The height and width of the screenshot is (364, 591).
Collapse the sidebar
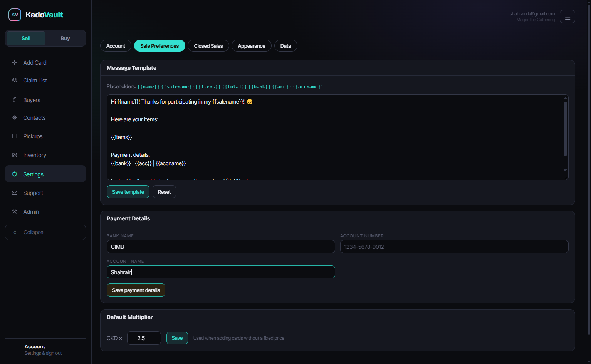45,232
